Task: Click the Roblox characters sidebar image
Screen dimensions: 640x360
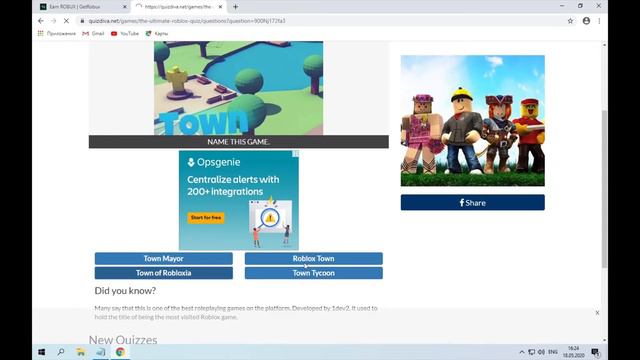Action: (x=473, y=121)
